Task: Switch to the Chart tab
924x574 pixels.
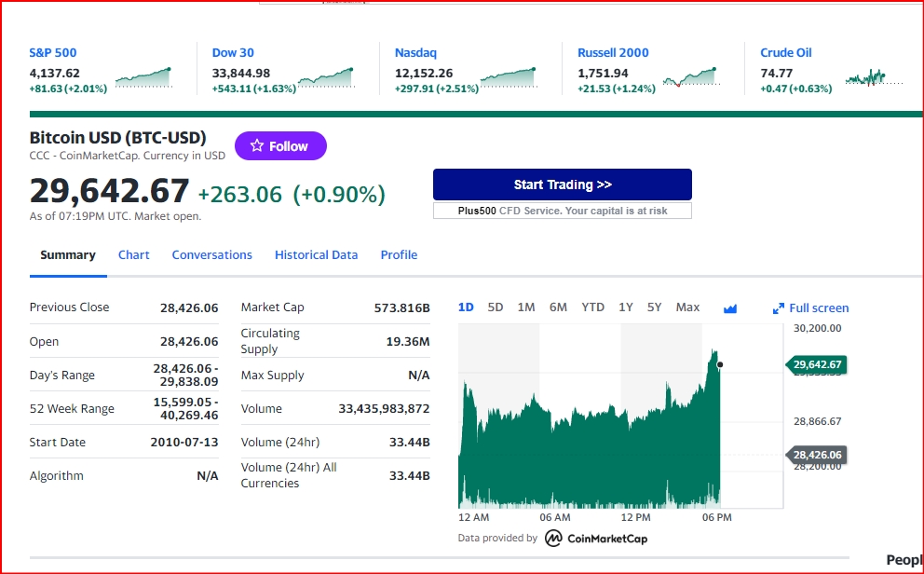Action: click(133, 255)
